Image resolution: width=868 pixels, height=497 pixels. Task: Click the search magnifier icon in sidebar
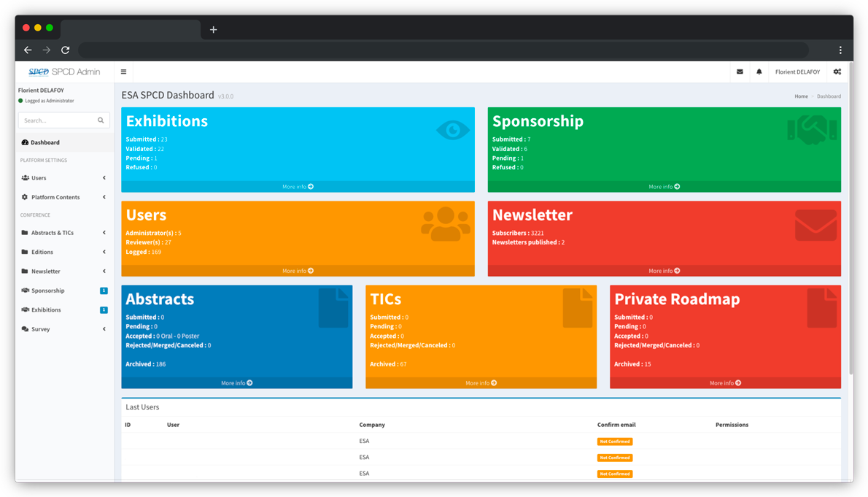point(101,120)
